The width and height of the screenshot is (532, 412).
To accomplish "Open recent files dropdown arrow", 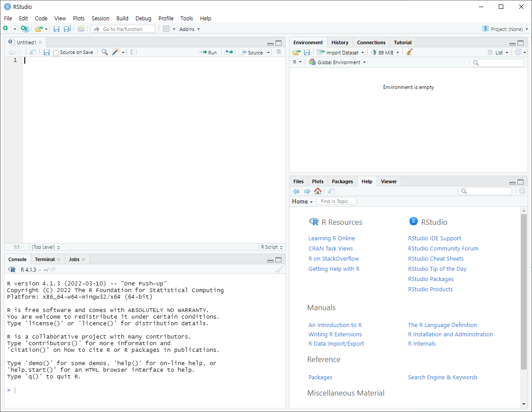I will click(x=46, y=29).
